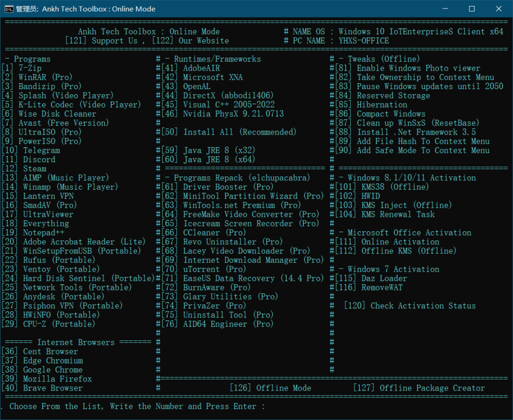Click '[115] Daz Loader' entry
Screen dimensions: 513x420
(x=371, y=278)
